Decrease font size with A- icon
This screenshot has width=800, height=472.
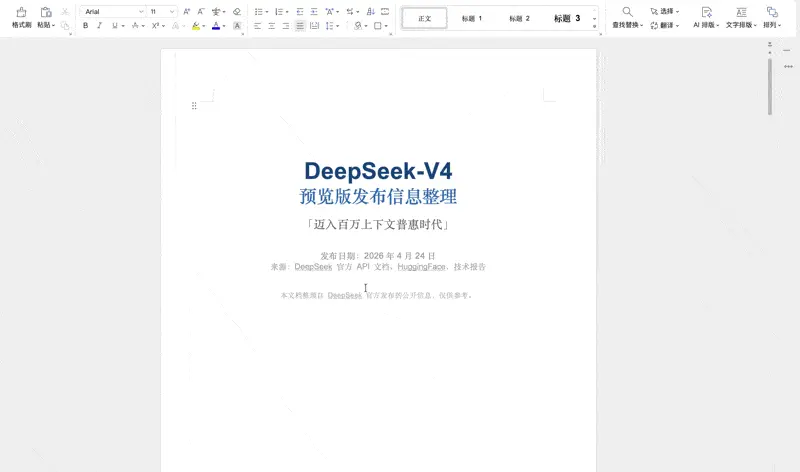point(201,11)
